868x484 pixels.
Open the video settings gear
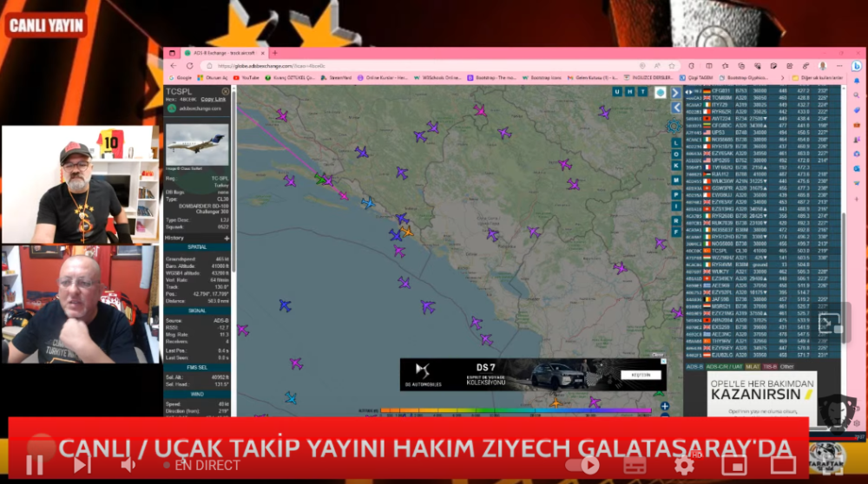[684, 465]
